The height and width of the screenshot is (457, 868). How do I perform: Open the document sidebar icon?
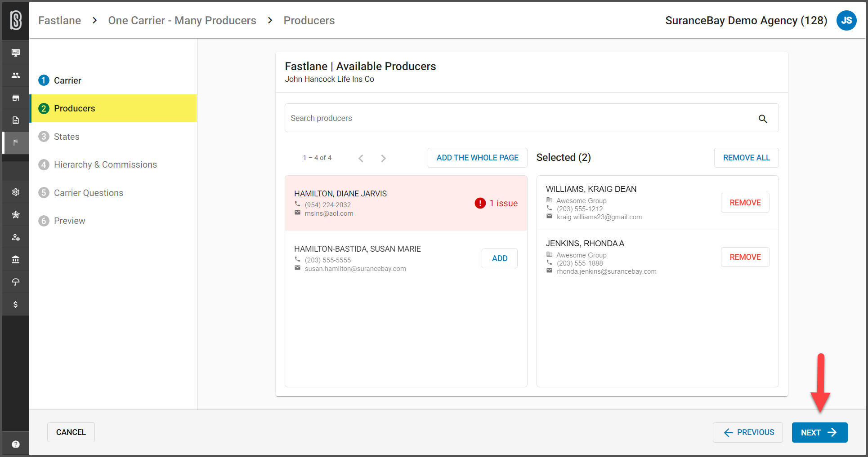point(16,120)
